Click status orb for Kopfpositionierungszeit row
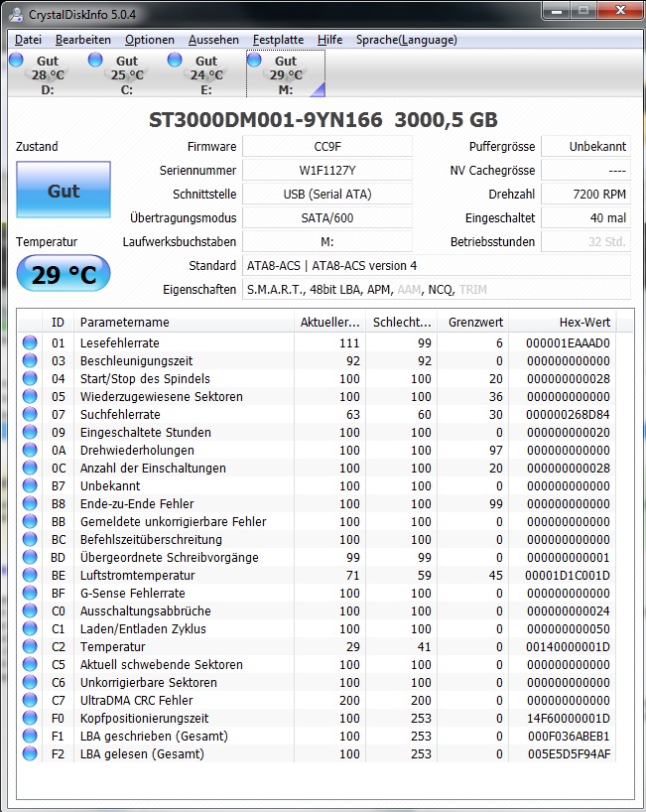646x812 pixels. (x=30, y=718)
